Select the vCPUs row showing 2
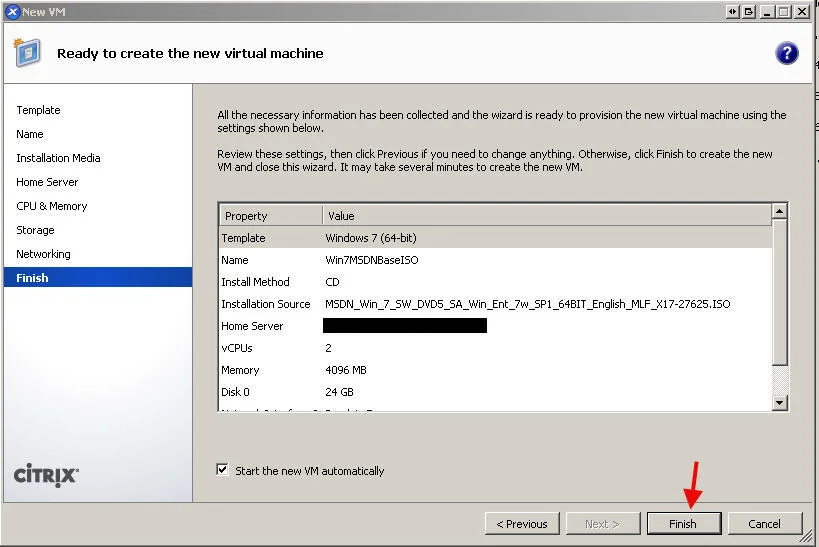The image size is (819, 547). pos(495,347)
